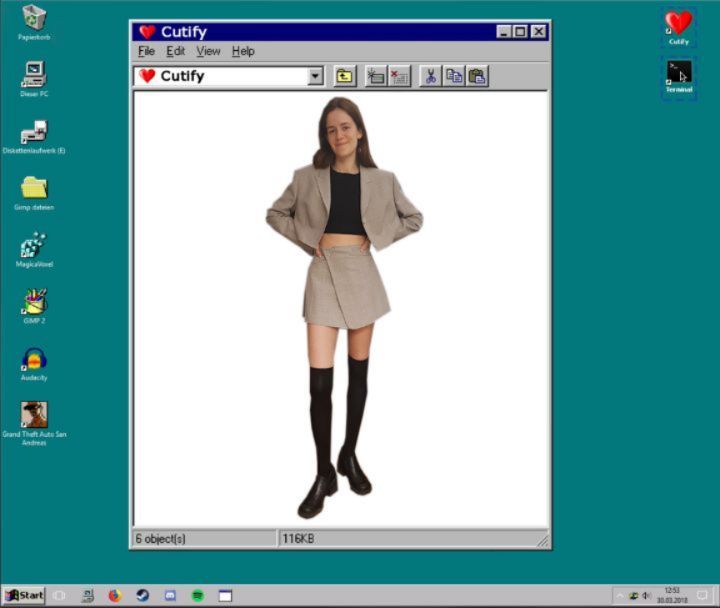Viewport: 720px width, 608px height.
Task: Select the GIMP 2 desktop icon
Action: 35,302
